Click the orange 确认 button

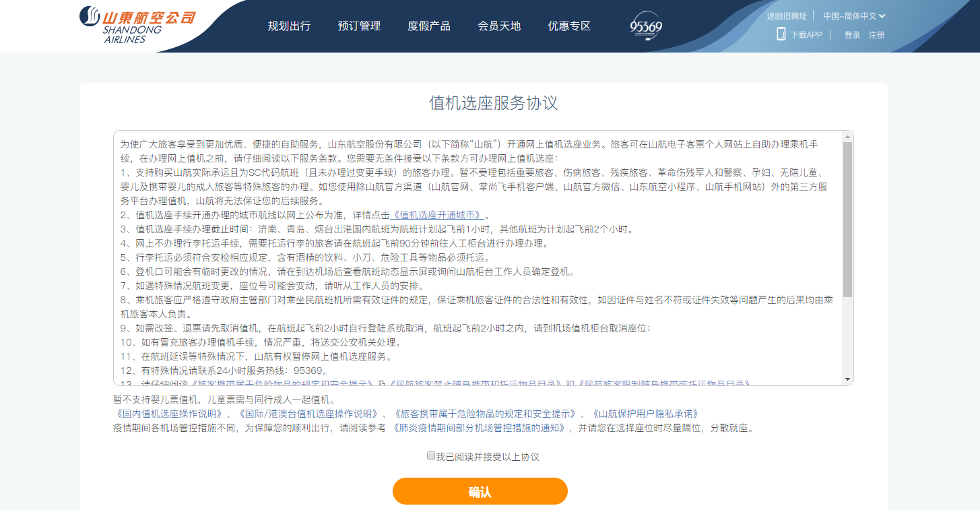click(x=480, y=491)
